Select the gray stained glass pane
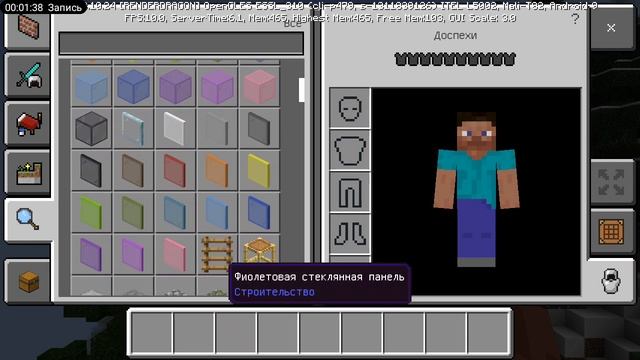 click(x=260, y=128)
